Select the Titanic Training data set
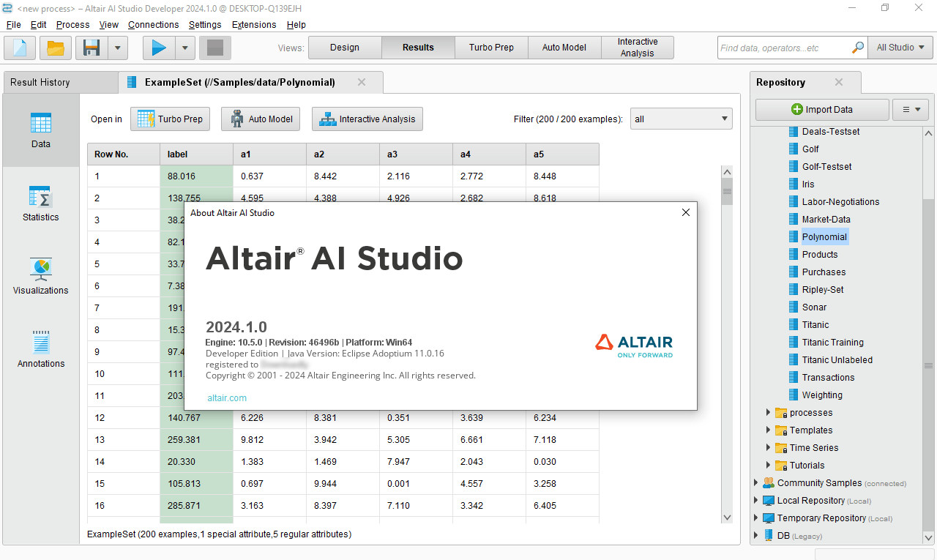 click(x=832, y=343)
